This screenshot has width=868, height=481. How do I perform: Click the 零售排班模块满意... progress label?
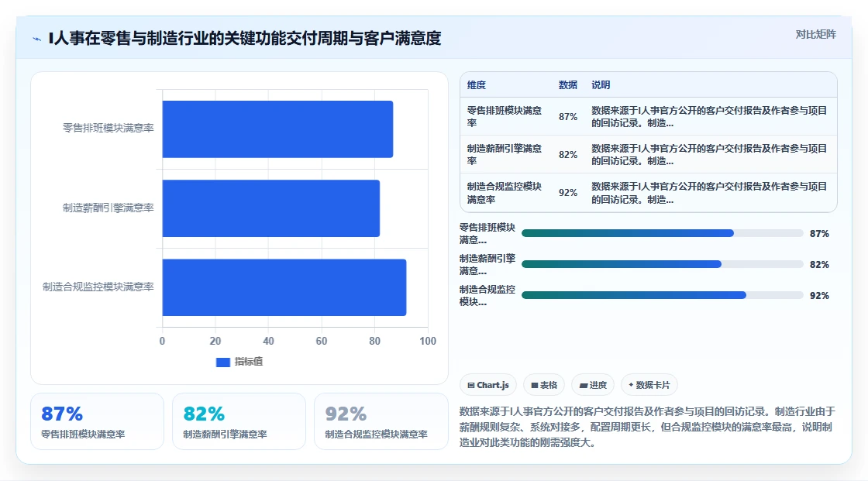point(487,234)
